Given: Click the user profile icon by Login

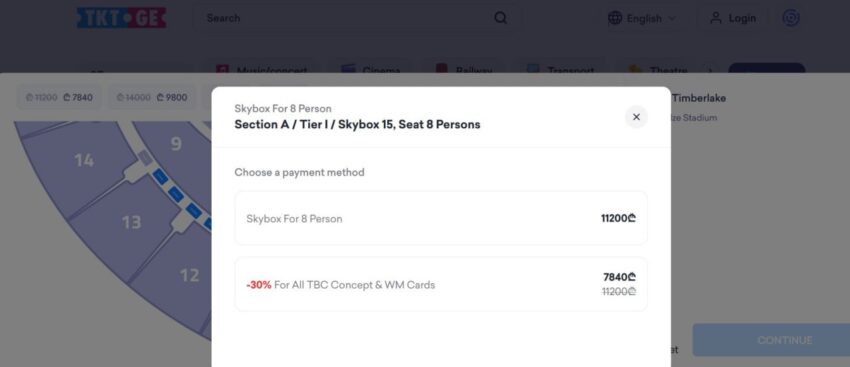Looking at the screenshot, I should point(716,18).
